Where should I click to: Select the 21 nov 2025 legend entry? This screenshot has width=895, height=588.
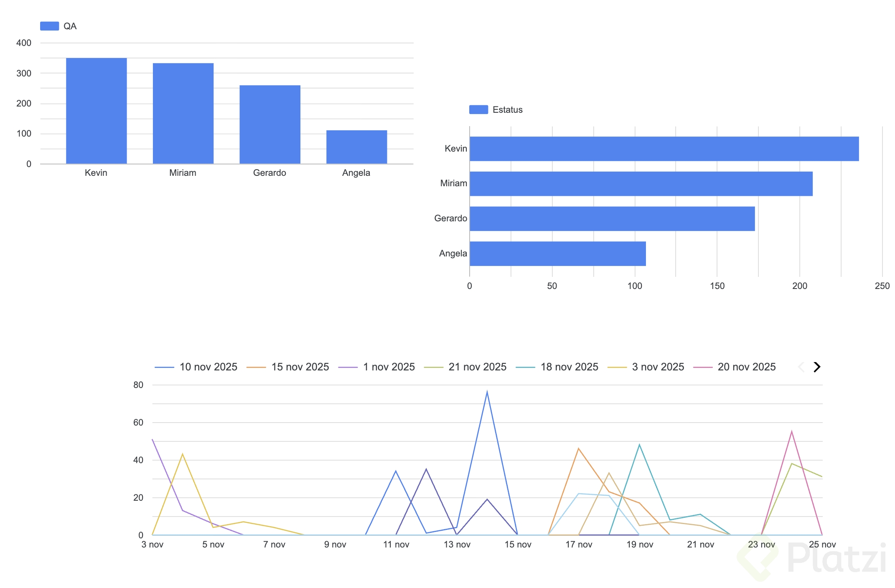(x=477, y=367)
